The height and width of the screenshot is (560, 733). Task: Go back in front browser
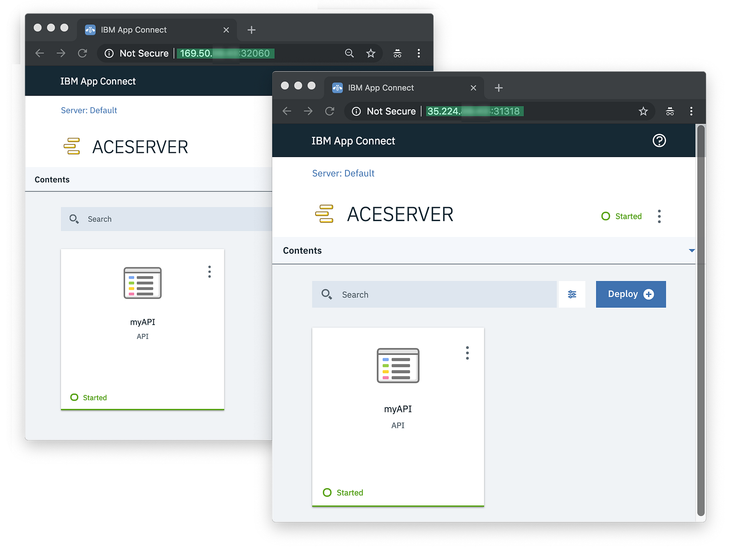click(x=287, y=111)
